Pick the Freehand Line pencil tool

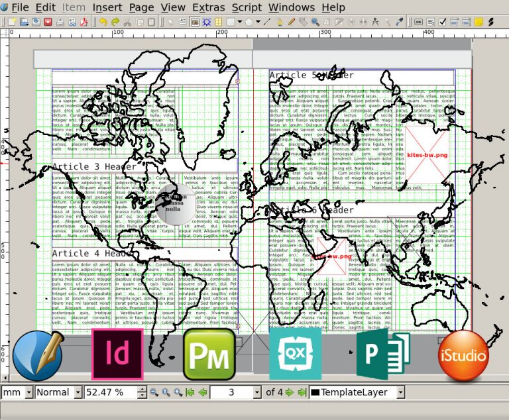(292, 22)
